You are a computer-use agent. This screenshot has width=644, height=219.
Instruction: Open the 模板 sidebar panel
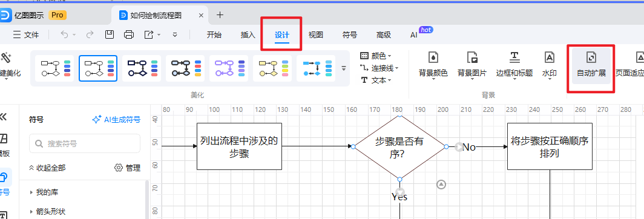tap(4, 145)
